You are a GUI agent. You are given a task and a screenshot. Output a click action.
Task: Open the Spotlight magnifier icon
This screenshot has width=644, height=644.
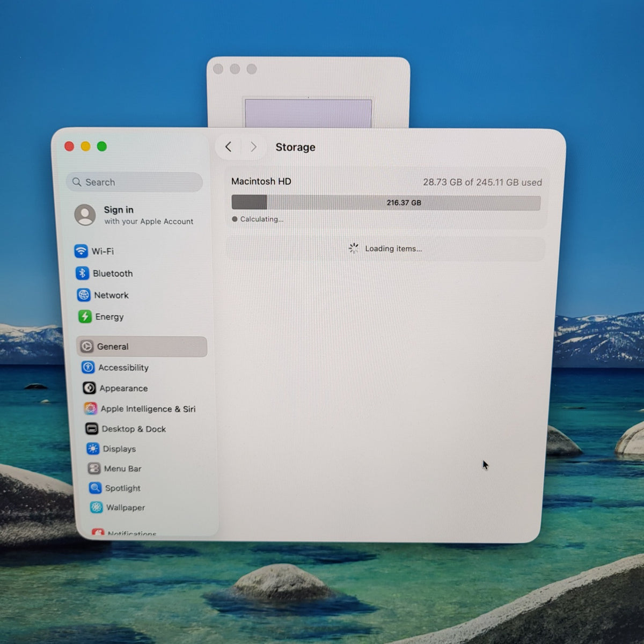95,488
